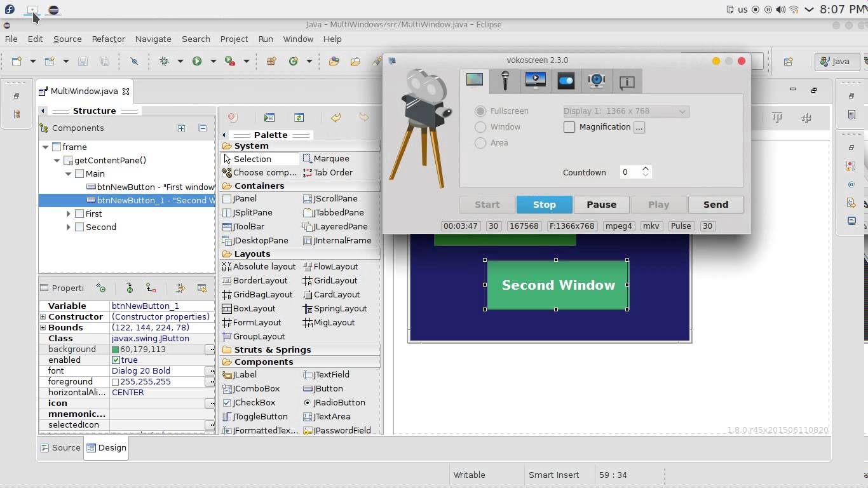Switch to vokoscreen microphone settings tab
Image resolution: width=868 pixels, height=488 pixels.
[x=505, y=81]
